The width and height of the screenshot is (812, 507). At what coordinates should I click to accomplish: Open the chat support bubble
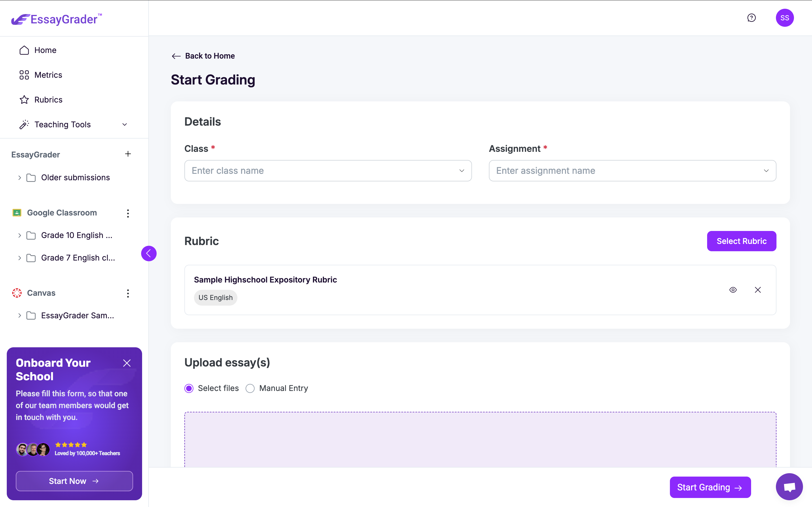point(789,486)
